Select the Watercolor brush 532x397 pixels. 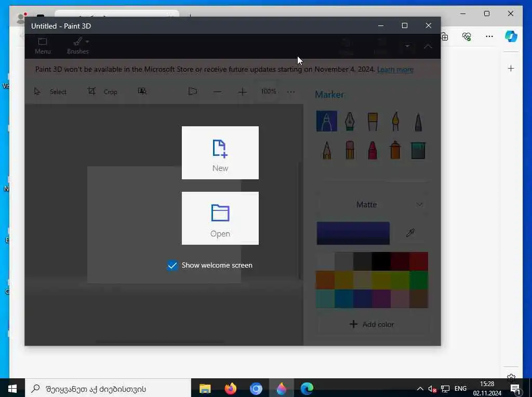395,121
